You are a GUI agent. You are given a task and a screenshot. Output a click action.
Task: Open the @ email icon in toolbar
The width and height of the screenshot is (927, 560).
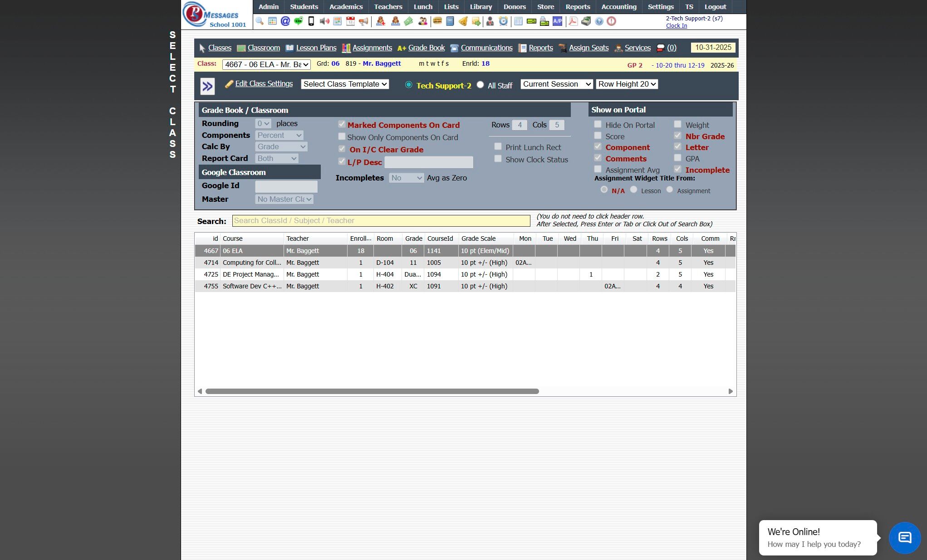click(285, 21)
